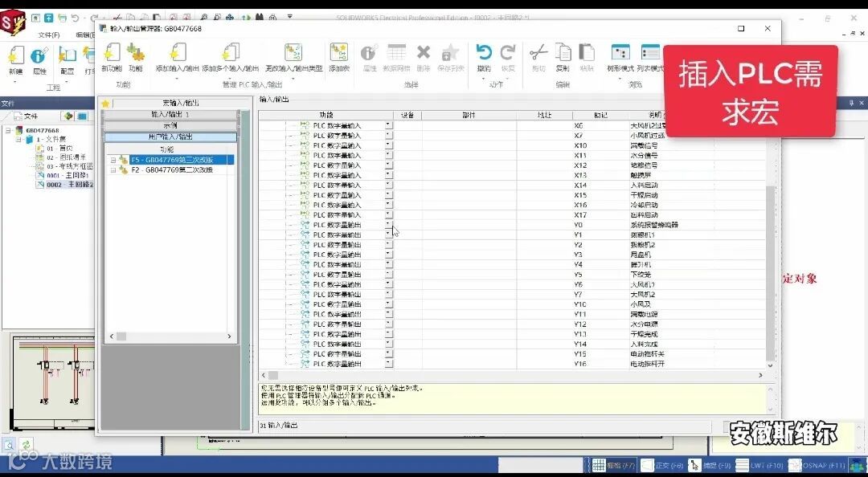The height and width of the screenshot is (477, 868).
Task: Open function dropdown on Y0 row
Action: [389, 225]
